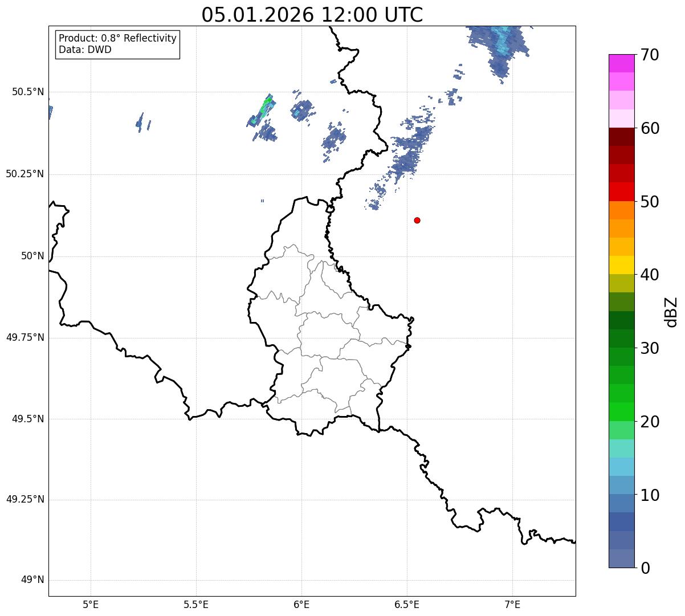Click the magenta top swatch of the colorbar

621,63
